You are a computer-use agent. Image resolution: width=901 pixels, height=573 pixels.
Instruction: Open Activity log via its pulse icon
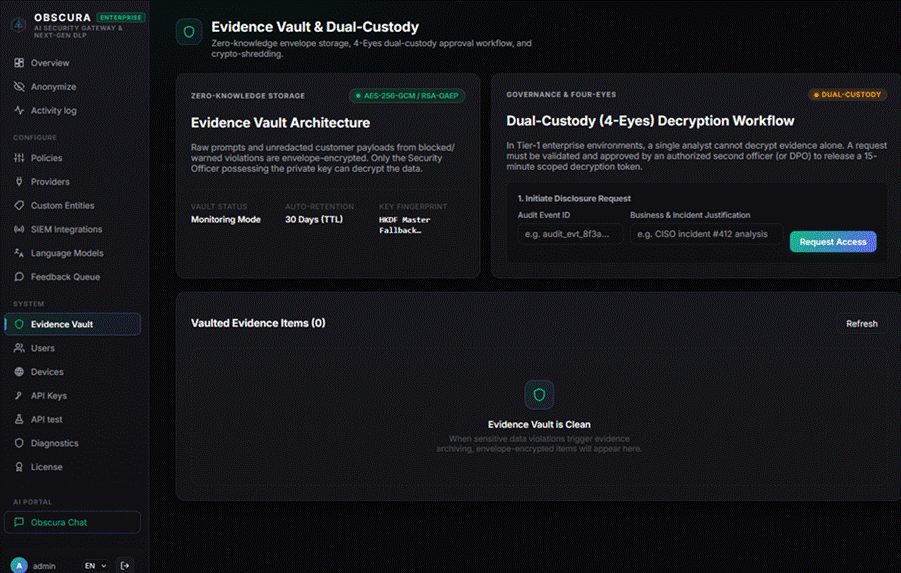click(x=19, y=110)
